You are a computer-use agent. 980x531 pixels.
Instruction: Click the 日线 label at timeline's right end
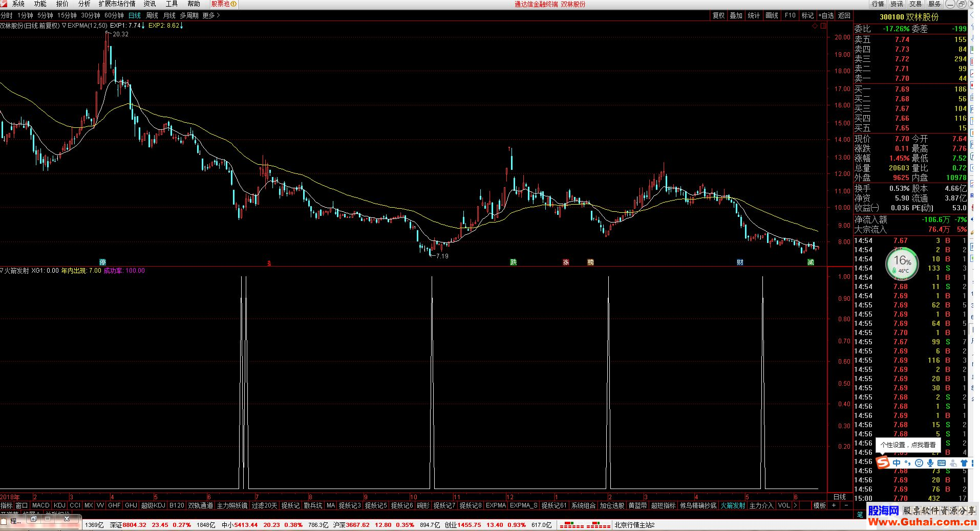[840, 497]
